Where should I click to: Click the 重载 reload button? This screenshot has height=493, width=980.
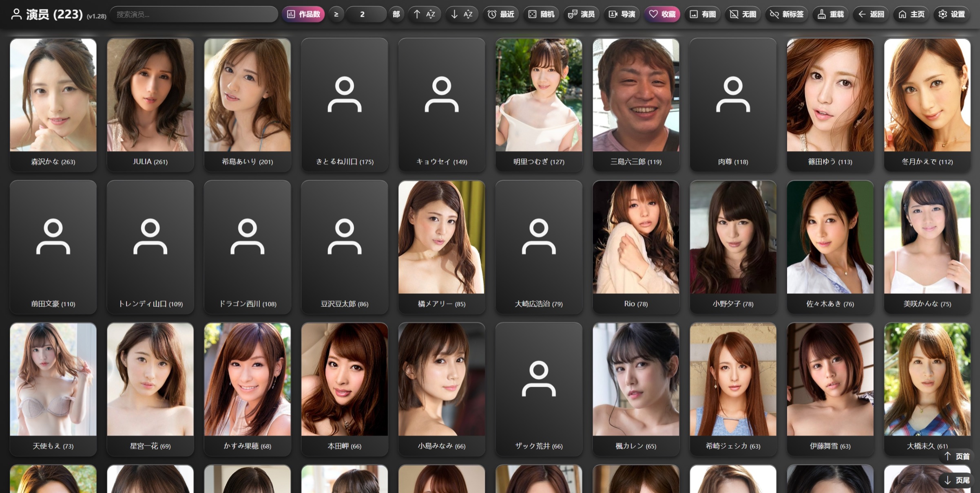point(831,14)
